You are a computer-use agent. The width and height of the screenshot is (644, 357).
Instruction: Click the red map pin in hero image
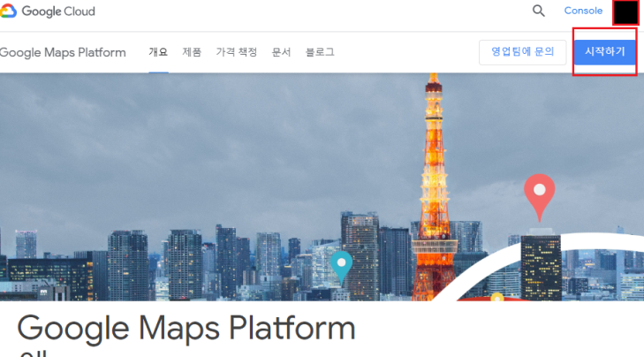tap(539, 197)
